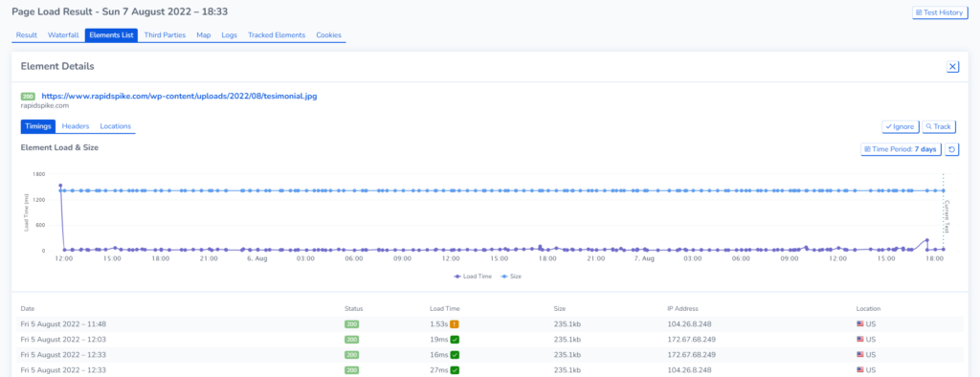Click the Size column header

point(560,309)
